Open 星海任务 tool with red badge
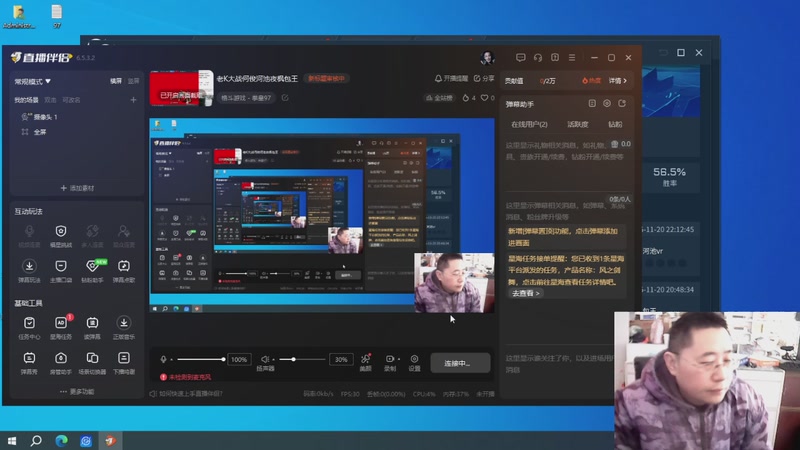 61,328
